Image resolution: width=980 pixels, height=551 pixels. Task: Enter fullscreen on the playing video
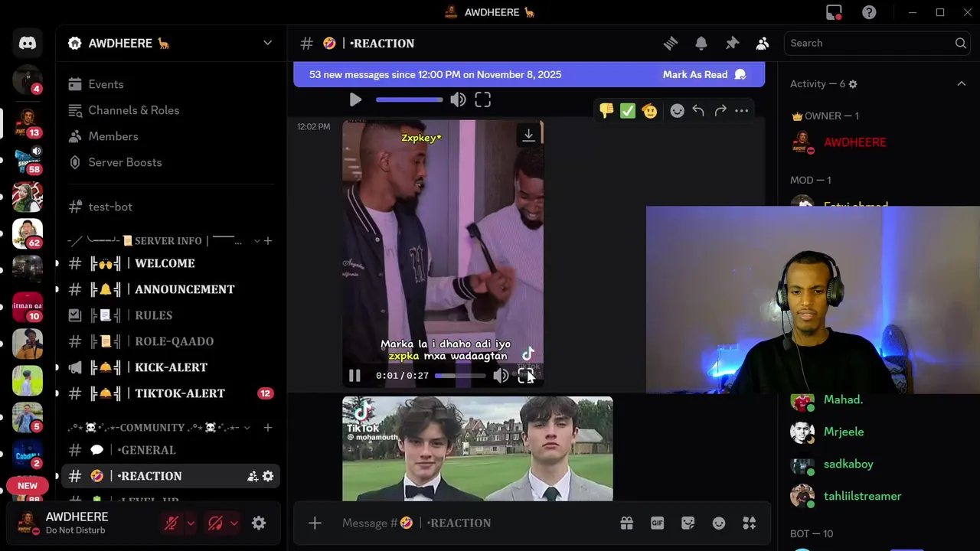pos(525,376)
